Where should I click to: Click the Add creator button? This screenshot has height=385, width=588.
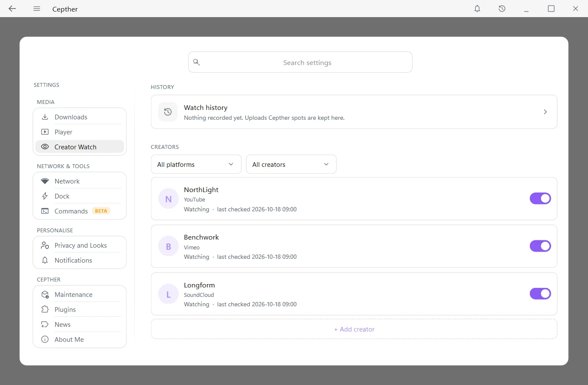(x=354, y=329)
